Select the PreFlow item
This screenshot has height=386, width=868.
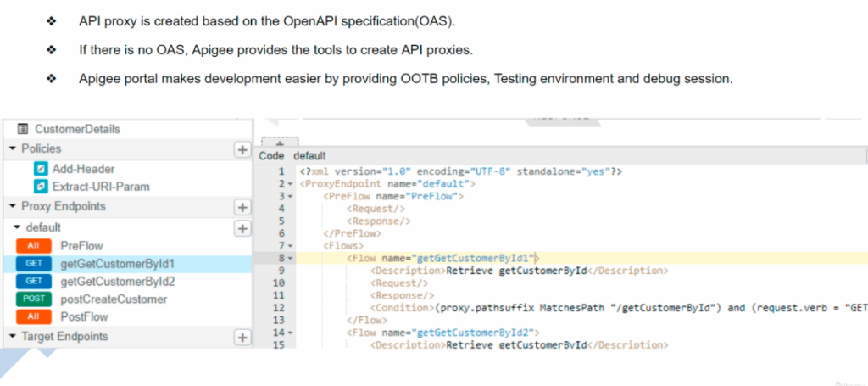[81, 246]
